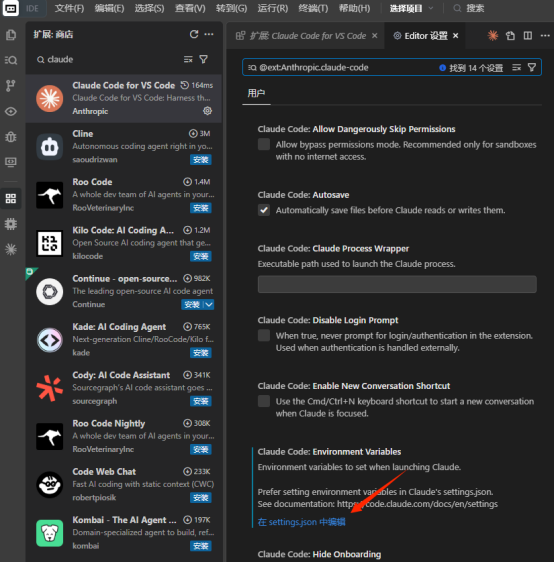This screenshot has height=563, width=554.
Task: Open the 编辑(E) menu
Action: coord(110,8)
